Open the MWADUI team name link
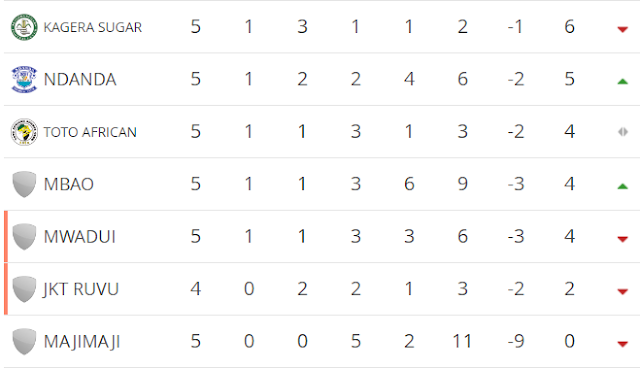This screenshot has width=640, height=370. 80,237
